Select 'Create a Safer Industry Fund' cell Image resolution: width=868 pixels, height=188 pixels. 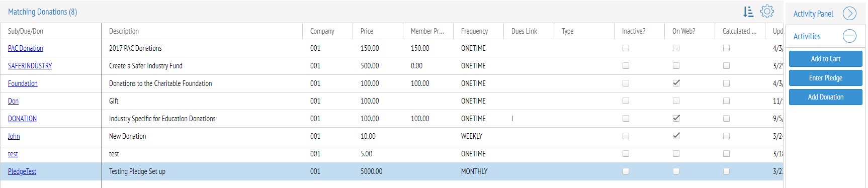pyautogui.click(x=202, y=66)
